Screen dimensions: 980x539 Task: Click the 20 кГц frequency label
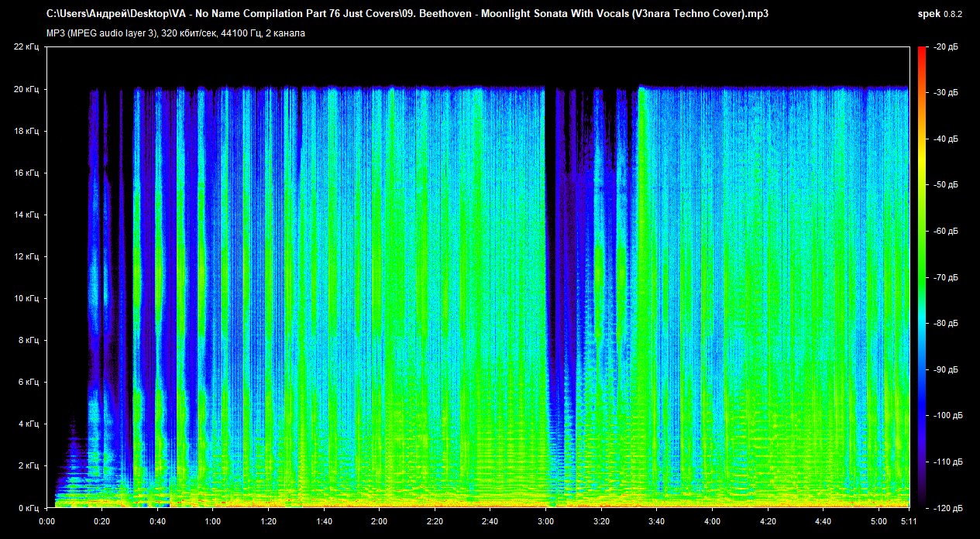pos(28,89)
